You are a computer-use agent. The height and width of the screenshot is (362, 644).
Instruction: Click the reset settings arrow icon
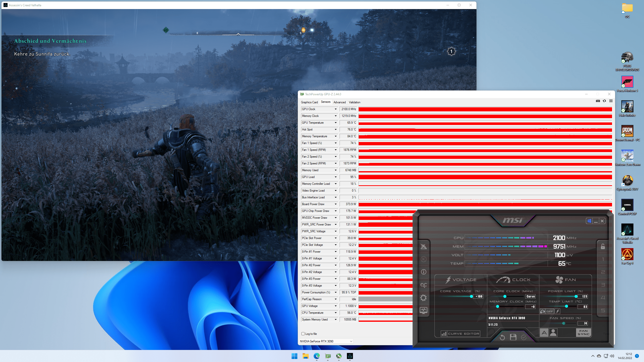[x=502, y=337]
